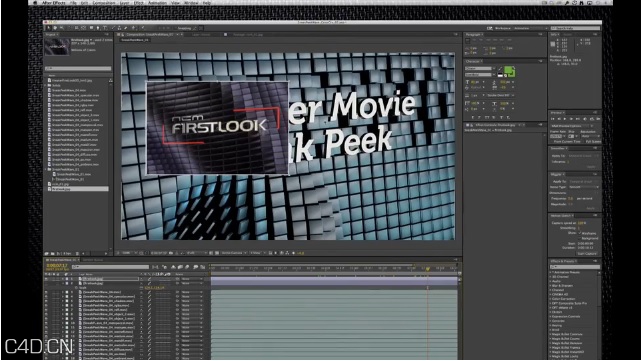642x361 pixels.
Task: Switch to the Render Queue tab
Action: [93, 260]
